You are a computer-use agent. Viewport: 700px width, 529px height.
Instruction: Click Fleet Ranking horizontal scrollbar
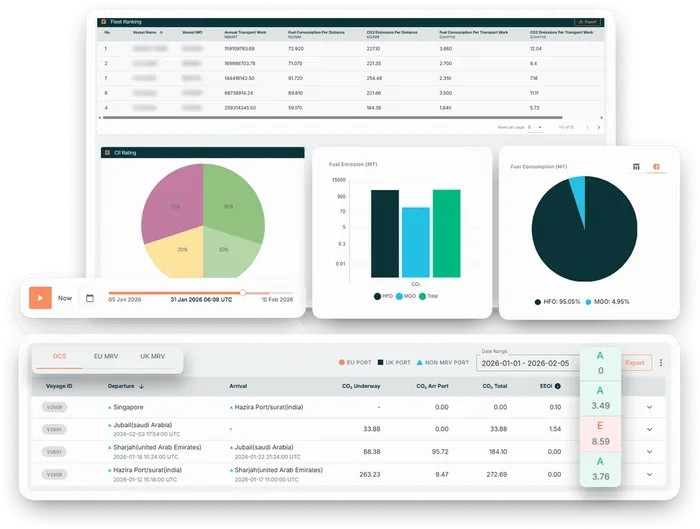point(332,118)
